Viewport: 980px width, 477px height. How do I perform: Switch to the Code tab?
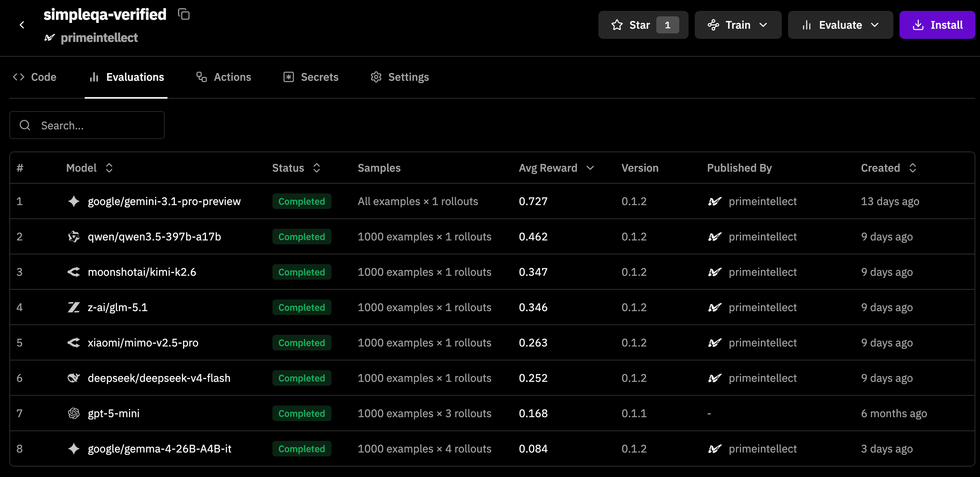tap(35, 77)
